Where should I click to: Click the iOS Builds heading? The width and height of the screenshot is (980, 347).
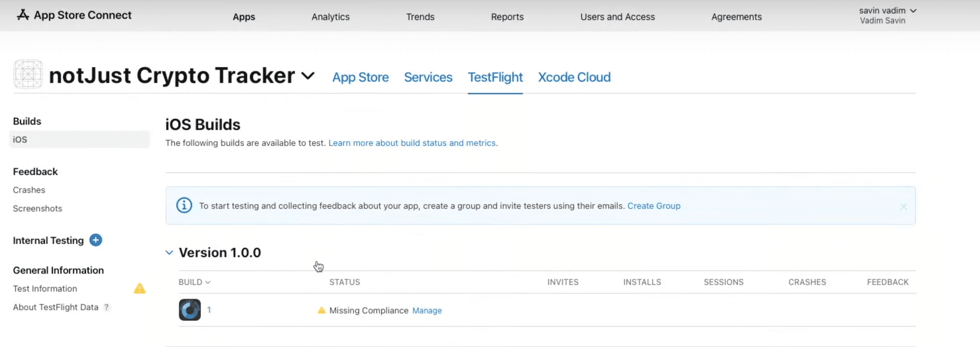pos(203,124)
